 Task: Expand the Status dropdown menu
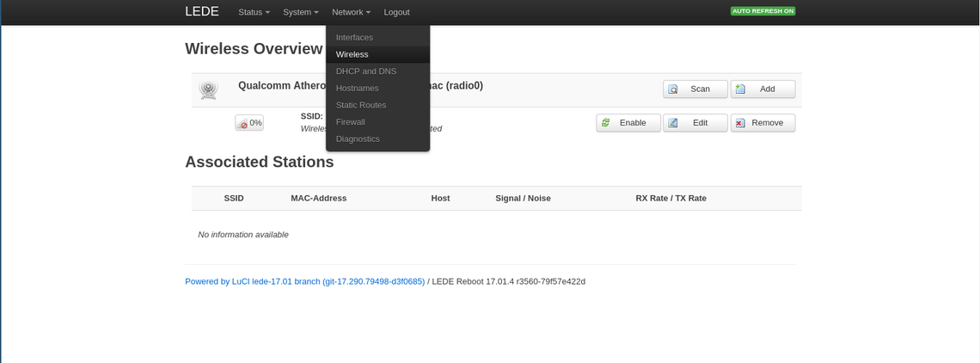coord(254,12)
